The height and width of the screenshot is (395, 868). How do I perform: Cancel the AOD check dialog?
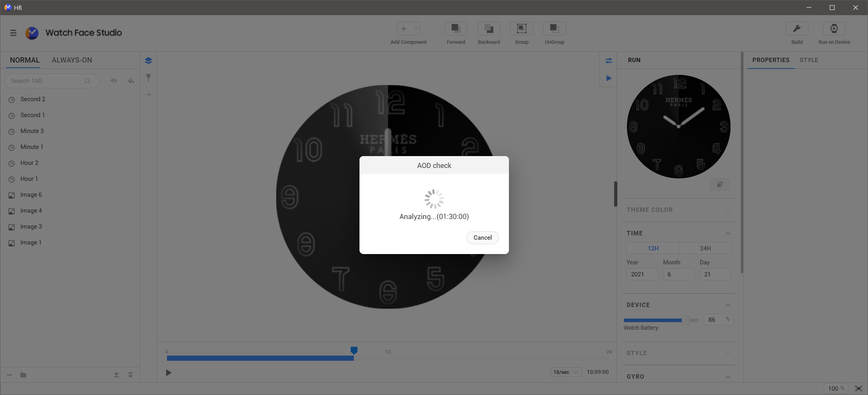tap(483, 238)
